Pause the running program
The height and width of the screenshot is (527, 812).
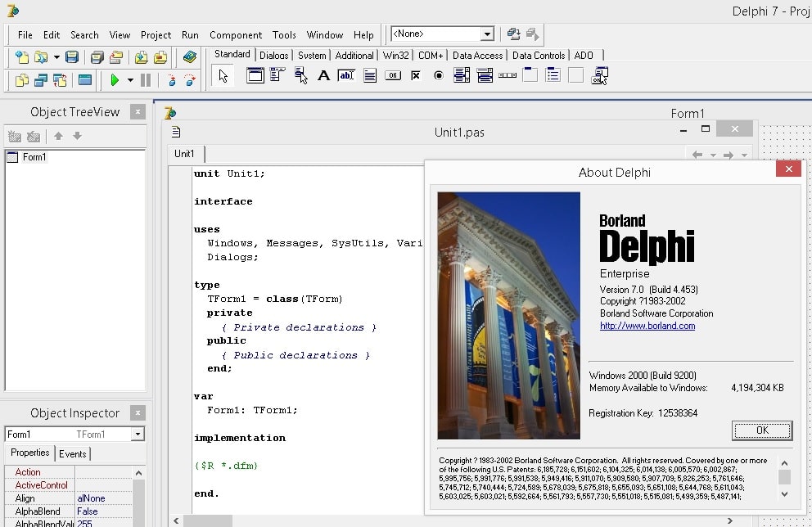[144, 79]
